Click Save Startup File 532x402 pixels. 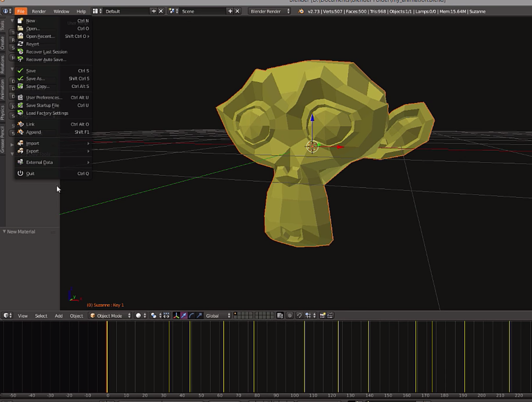[x=53, y=105]
